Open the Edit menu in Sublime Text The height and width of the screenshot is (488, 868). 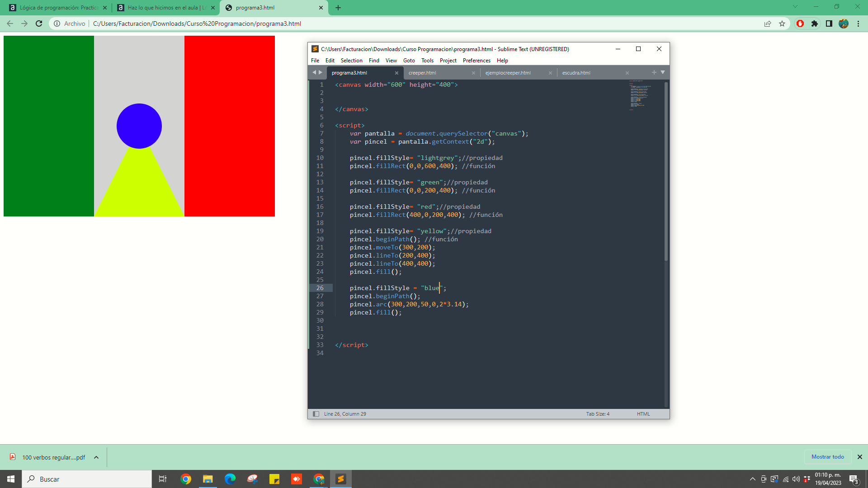(x=330, y=61)
